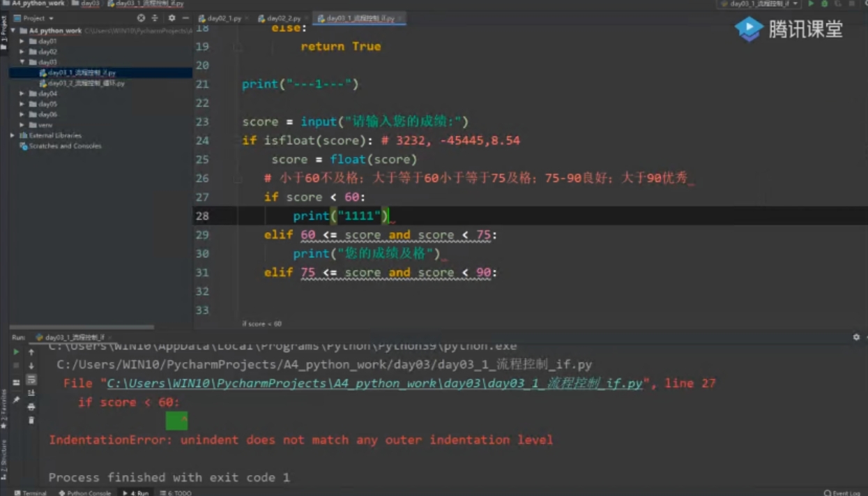
Task: Click the Collapse All icon in Project panel header
Action: pyautogui.click(x=155, y=18)
